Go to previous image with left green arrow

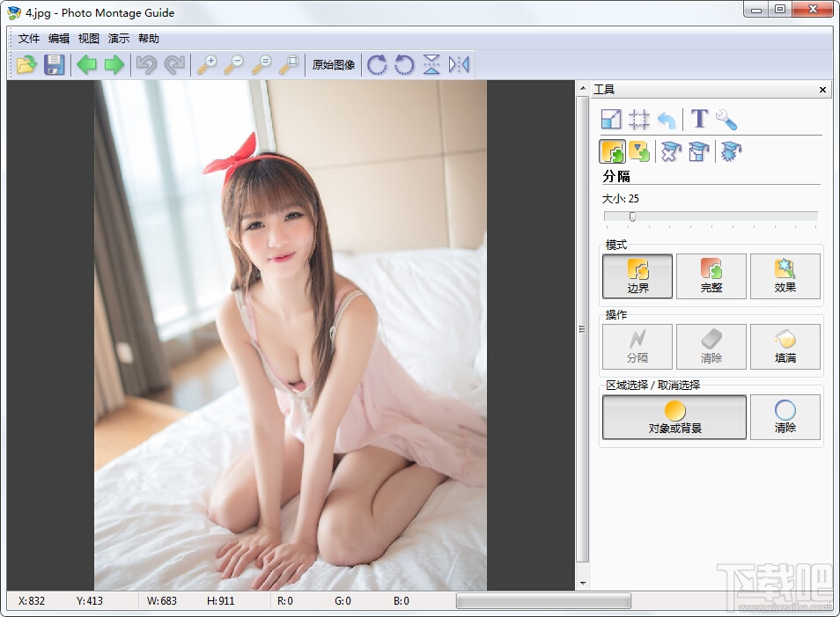(x=87, y=65)
